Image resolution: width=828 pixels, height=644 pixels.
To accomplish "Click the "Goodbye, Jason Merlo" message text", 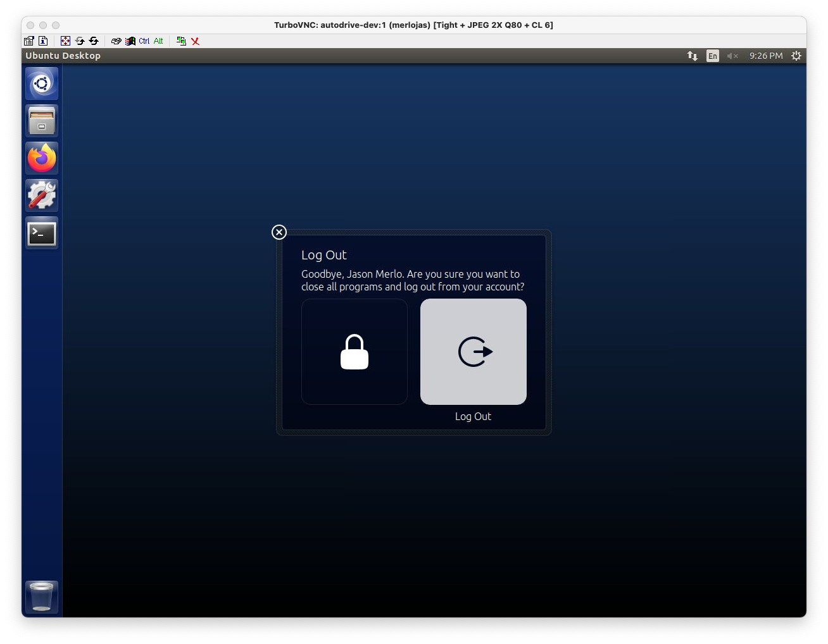I will click(x=413, y=280).
